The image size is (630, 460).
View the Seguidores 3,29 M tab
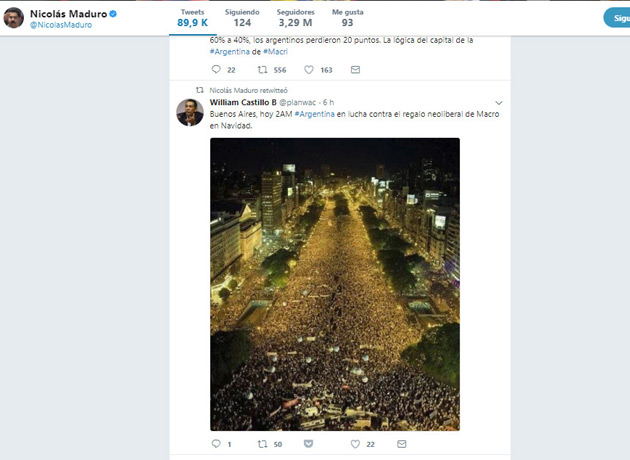295,17
